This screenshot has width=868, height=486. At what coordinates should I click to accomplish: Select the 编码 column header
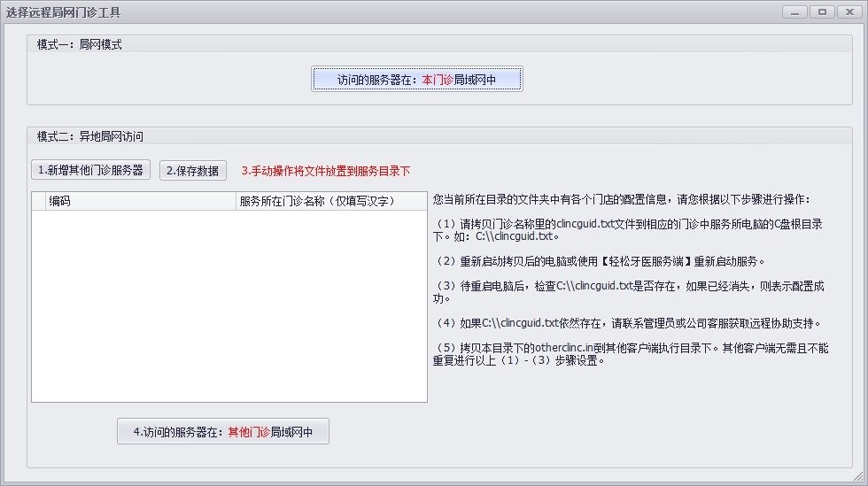coord(142,201)
